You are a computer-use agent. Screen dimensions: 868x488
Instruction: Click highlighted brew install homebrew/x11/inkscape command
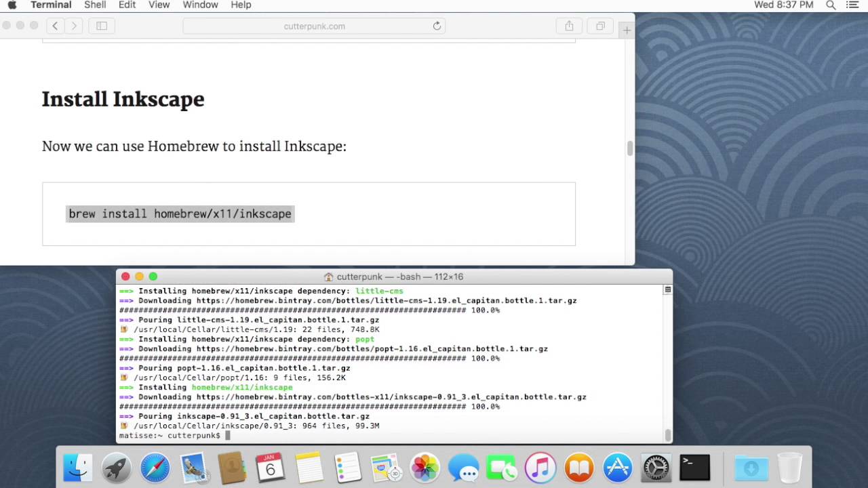(x=180, y=213)
